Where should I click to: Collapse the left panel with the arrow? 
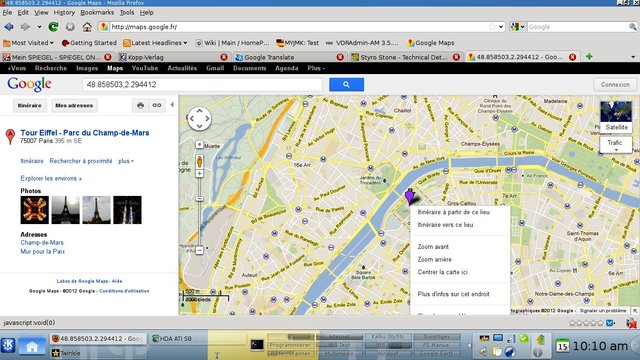[x=172, y=105]
